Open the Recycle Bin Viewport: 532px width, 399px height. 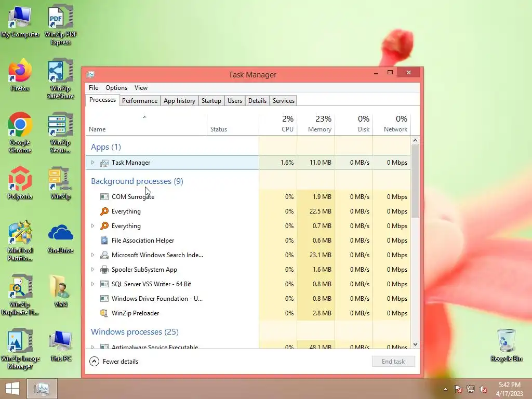coord(506,345)
